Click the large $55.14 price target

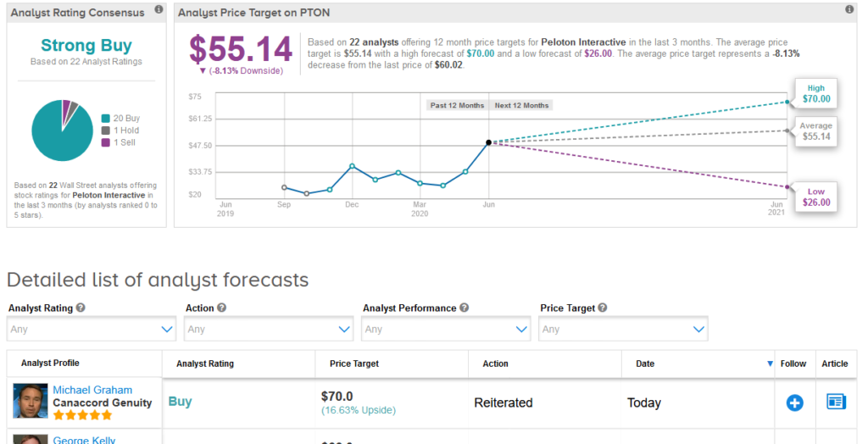click(241, 48)
